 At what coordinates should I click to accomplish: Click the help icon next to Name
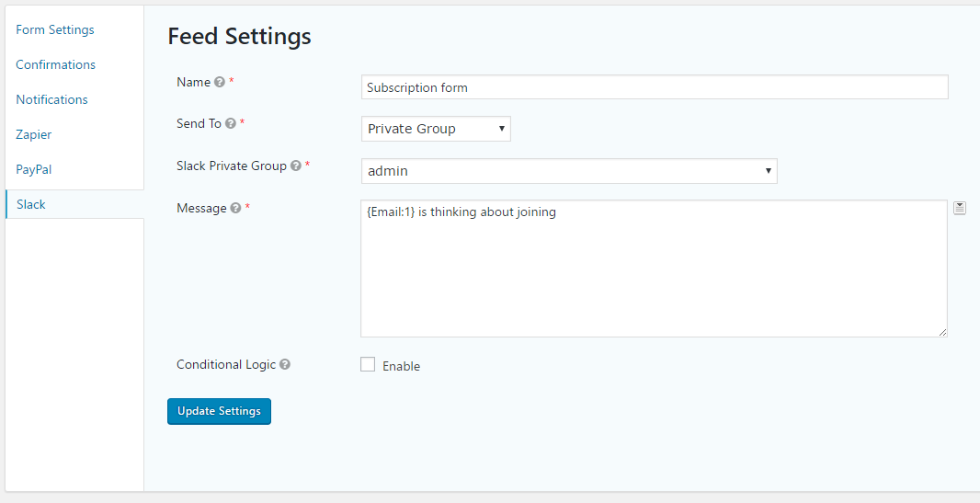click(x=220, y=82)
